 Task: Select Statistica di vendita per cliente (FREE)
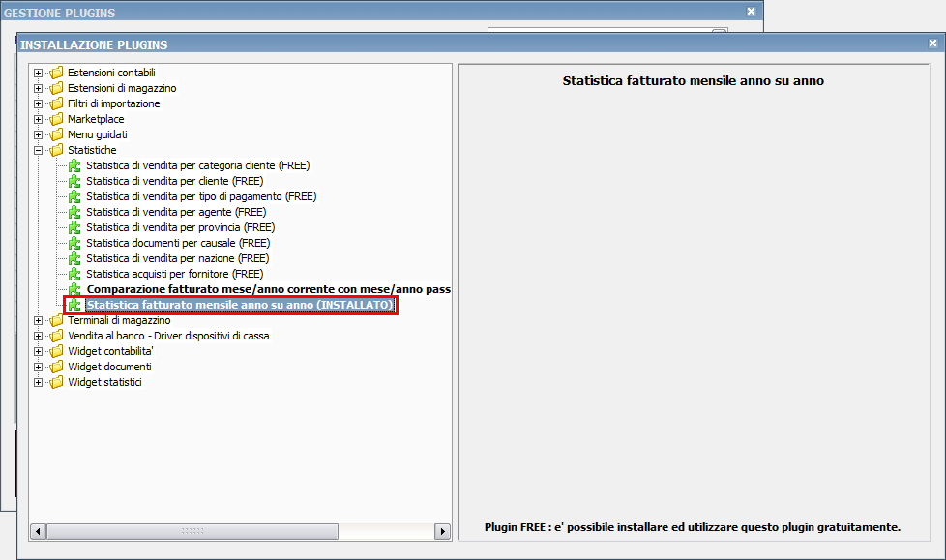pyautogui.click(x=175, y=181)
